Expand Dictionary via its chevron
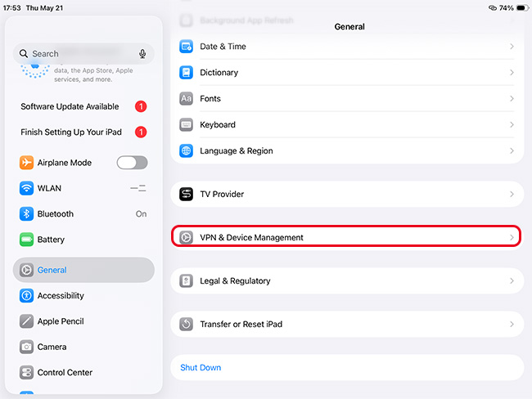The image size is (532, 399). [x=512, y=73]
